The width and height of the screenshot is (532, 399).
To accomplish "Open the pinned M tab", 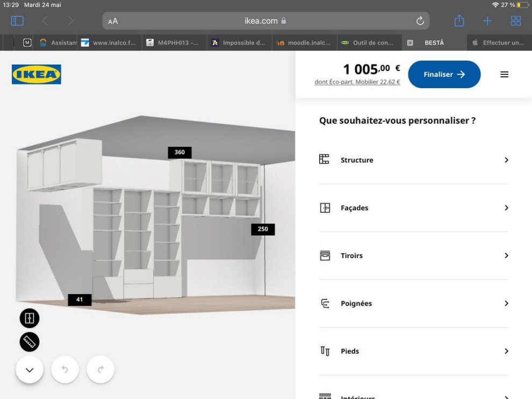I will click(x=27, y=43).
